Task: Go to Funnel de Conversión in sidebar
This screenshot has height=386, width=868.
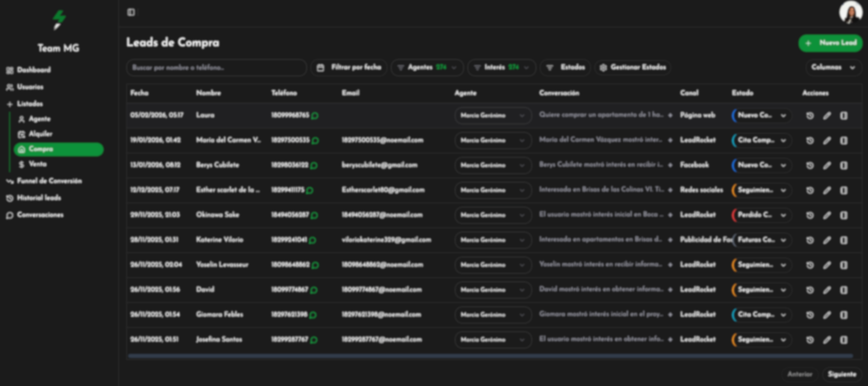Action: pyautogui.click(x=49, y=181)
